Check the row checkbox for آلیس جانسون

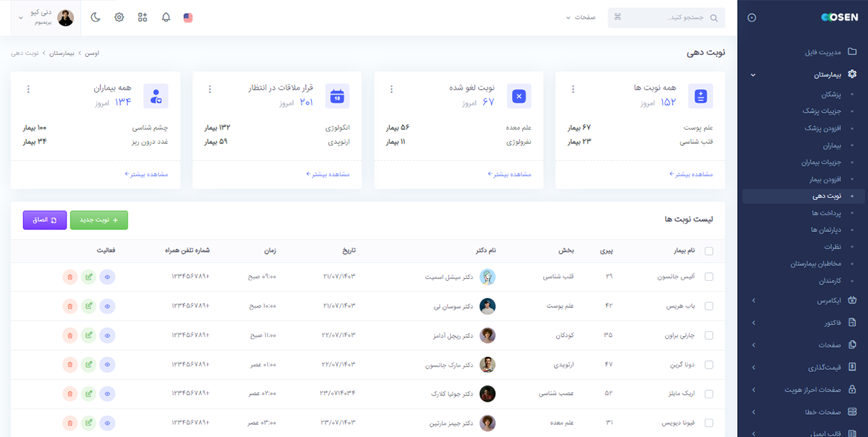tap(709, 276)
